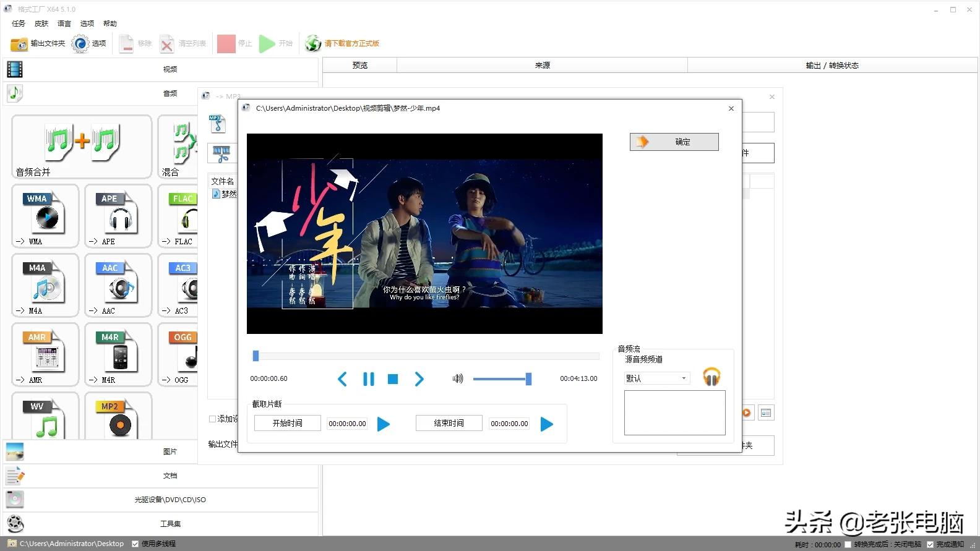Open 选项 options in the toolbar

pos(89,43)
